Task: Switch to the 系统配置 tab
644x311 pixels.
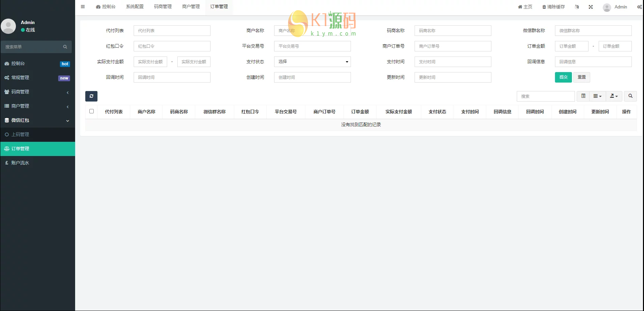Action: 134,6
